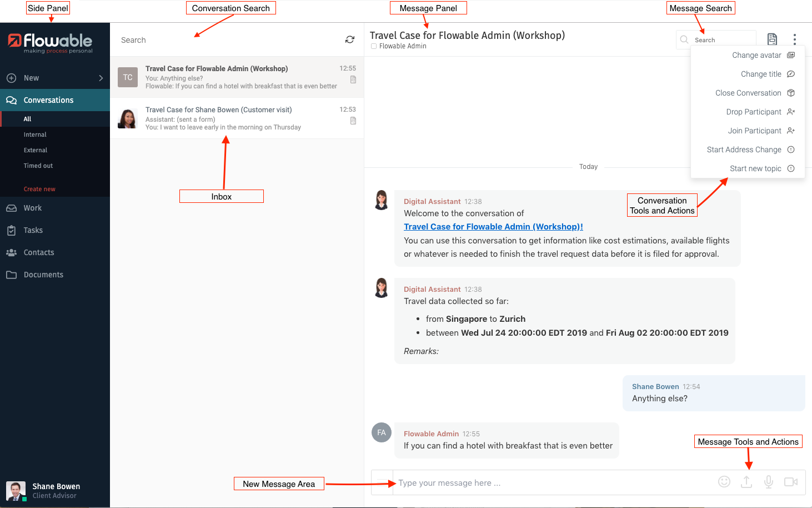Expand the New menu chevron
The image size is (812, 508).
click(101, 78)
